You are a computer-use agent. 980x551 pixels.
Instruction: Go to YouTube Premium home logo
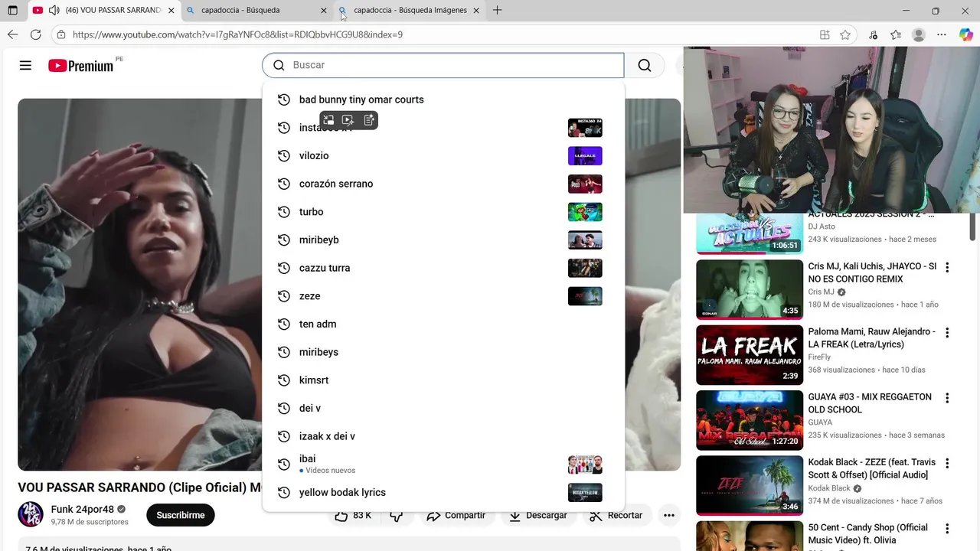(x=81, y=66)
